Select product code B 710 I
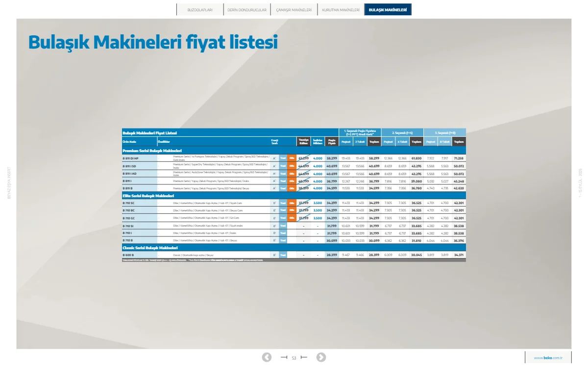This screenshot has height=365, width=588. (x=127, y=233)
